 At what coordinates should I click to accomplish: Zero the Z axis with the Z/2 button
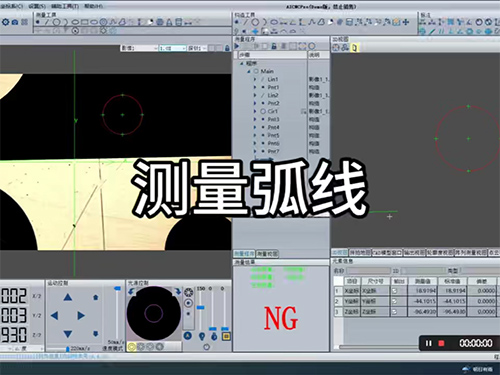point(37,335)
